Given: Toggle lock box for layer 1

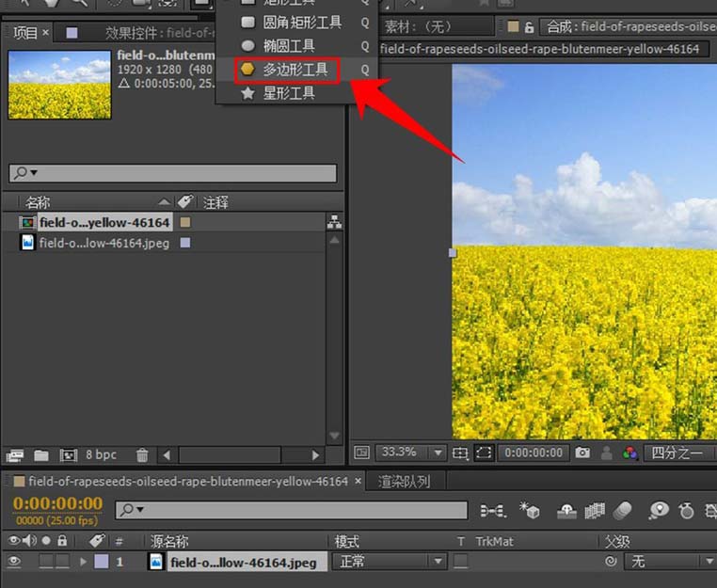Looking at the screenshot, I should point(62,562).
